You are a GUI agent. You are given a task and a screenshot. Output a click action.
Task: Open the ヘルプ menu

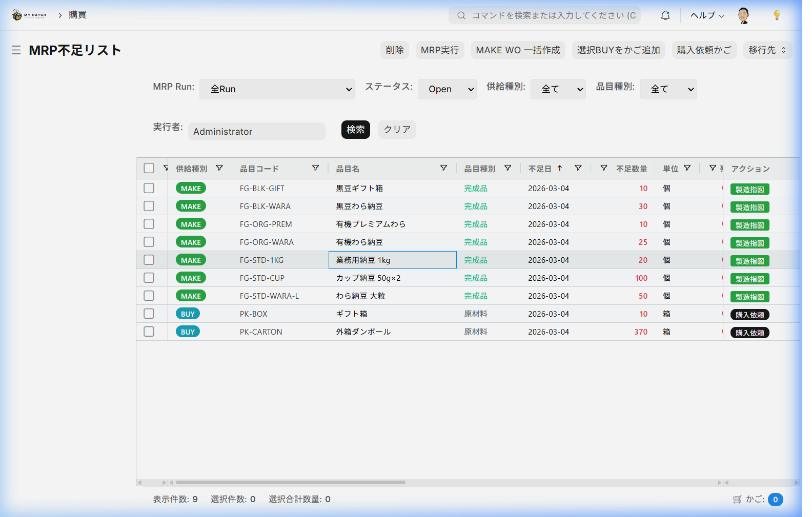tap(707, 15)
